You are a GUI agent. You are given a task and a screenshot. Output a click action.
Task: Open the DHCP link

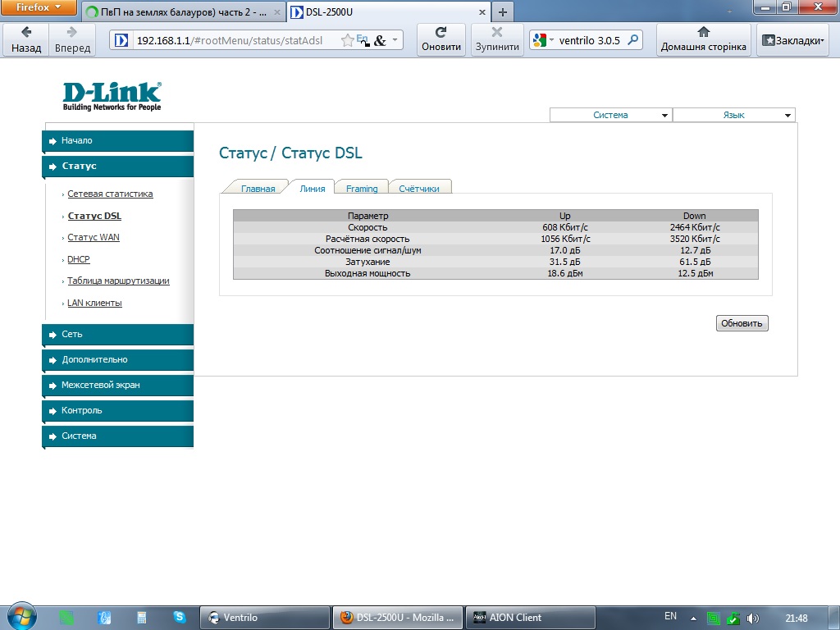78,259
